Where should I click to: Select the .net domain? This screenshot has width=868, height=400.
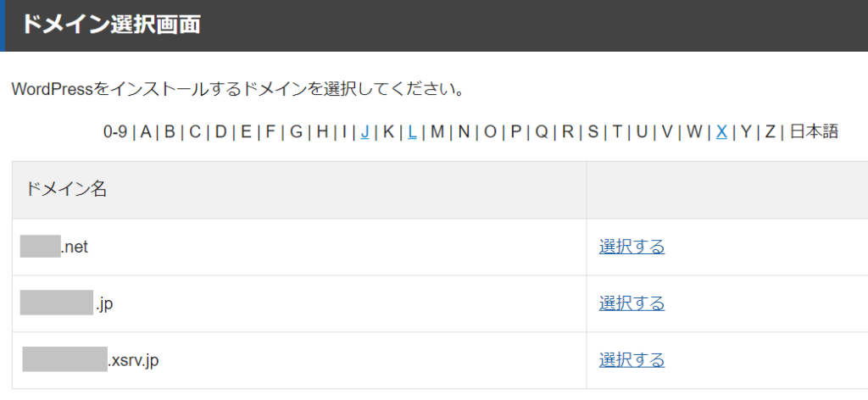pos(632,247)
